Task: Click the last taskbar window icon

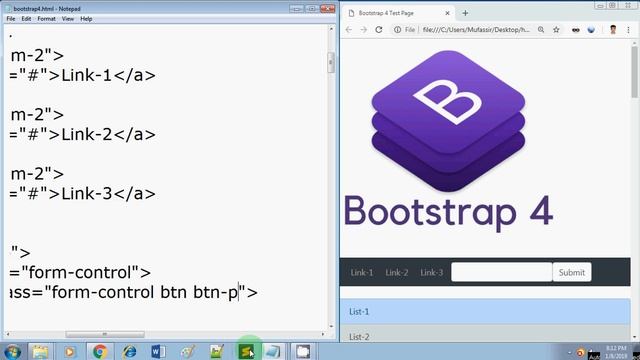Action: (303, 351)
